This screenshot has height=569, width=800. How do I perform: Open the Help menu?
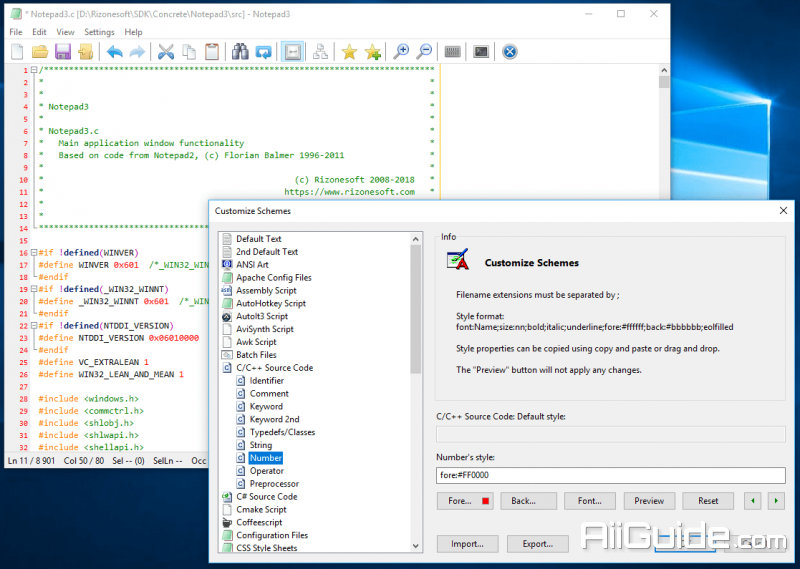pos(133,32)
